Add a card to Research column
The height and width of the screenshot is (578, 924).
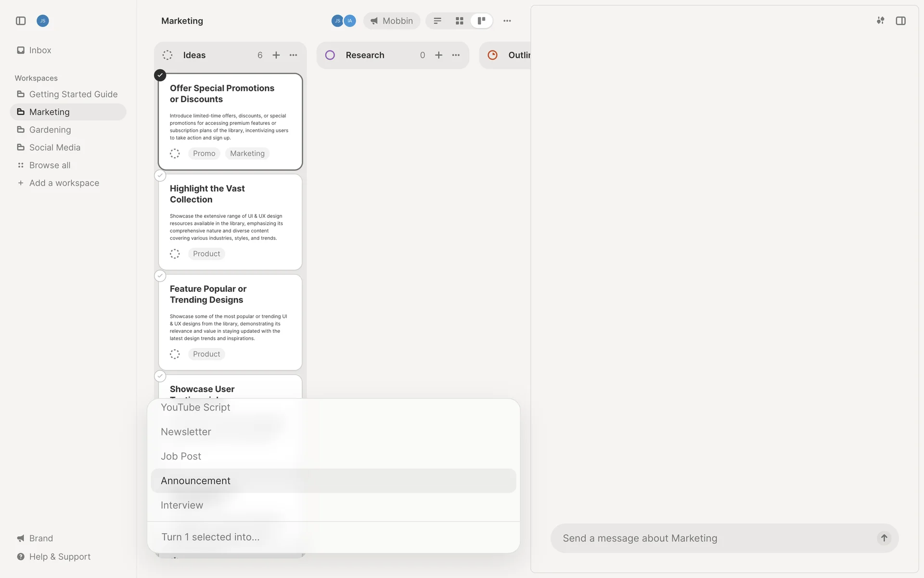coord(438,55)
